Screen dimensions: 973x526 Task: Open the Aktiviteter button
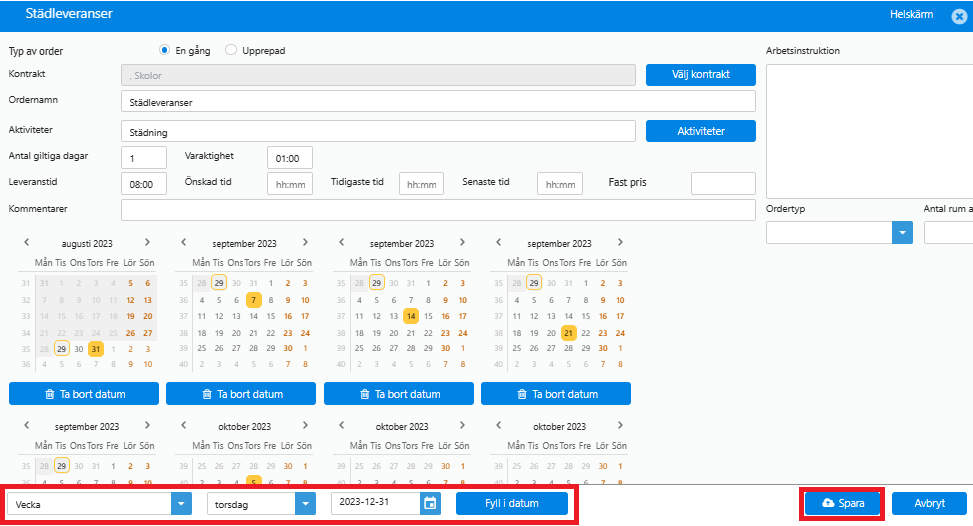(701, 131)
